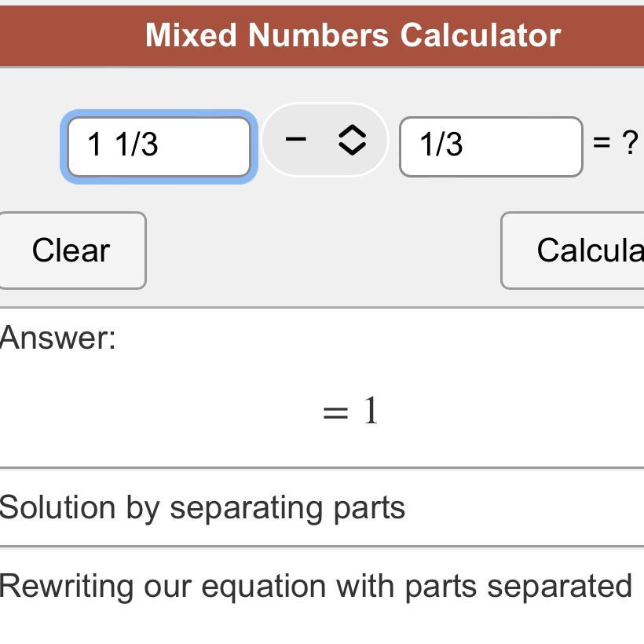Viewport: 644px width, 644px height.
Task: Click the equals sign in the answer result
Action: coord(335,412)
